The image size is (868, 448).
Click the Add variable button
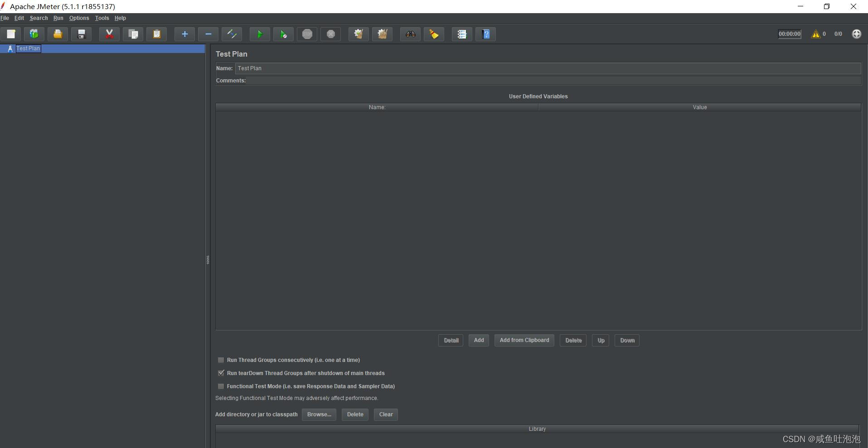click(x=479, y=340)
